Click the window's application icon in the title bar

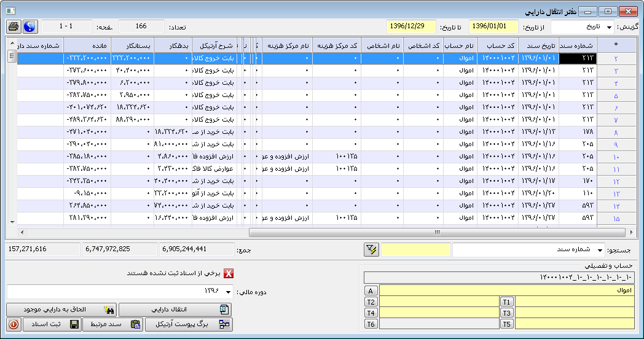[x=10, y=11]
